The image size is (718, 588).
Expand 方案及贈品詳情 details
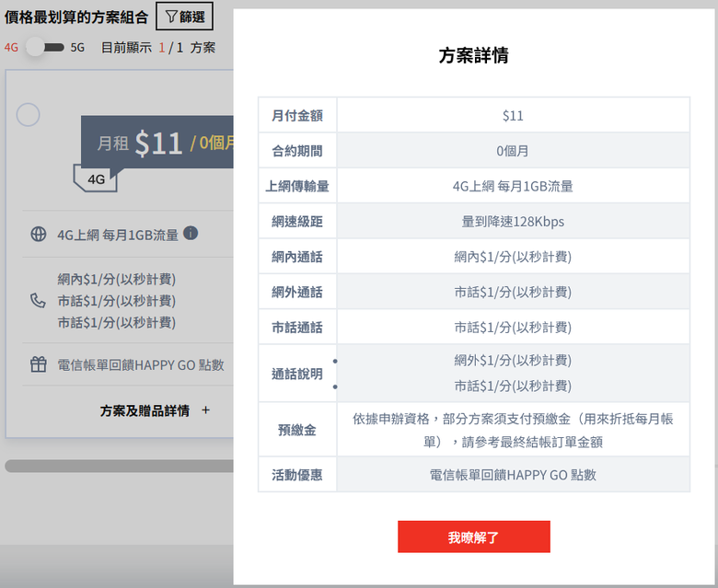155,410
